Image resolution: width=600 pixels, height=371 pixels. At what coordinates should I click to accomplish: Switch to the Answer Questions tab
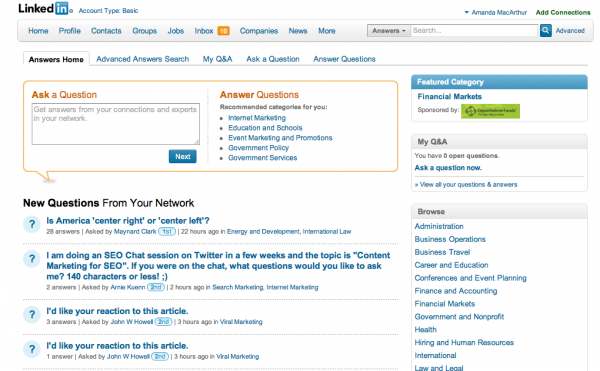point(344,59)
